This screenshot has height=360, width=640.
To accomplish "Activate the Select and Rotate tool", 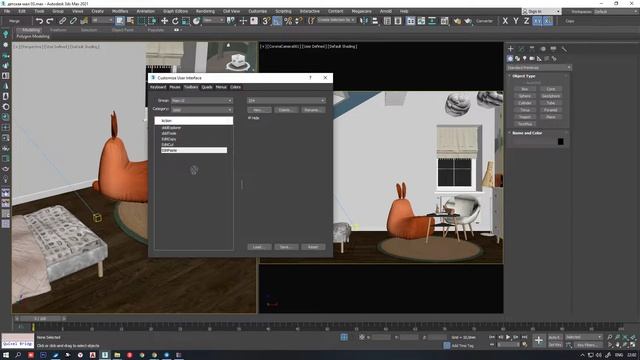I will coord(175,21).
